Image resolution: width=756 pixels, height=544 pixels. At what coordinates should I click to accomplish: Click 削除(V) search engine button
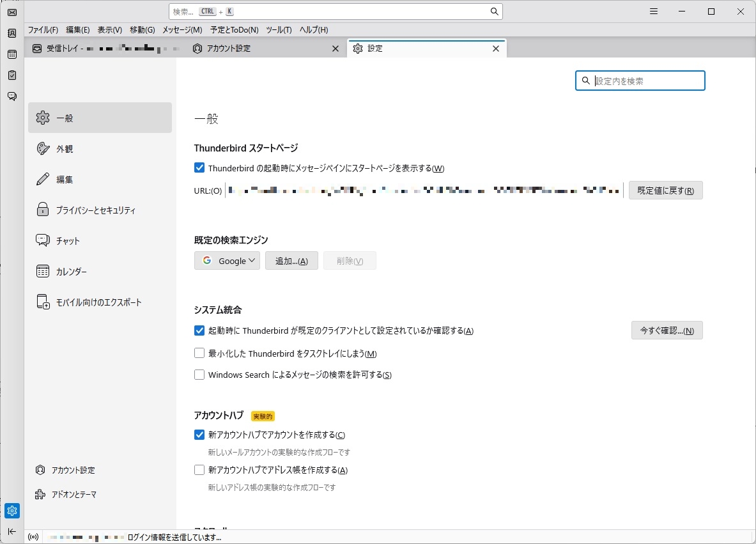(x=350, y=261)
